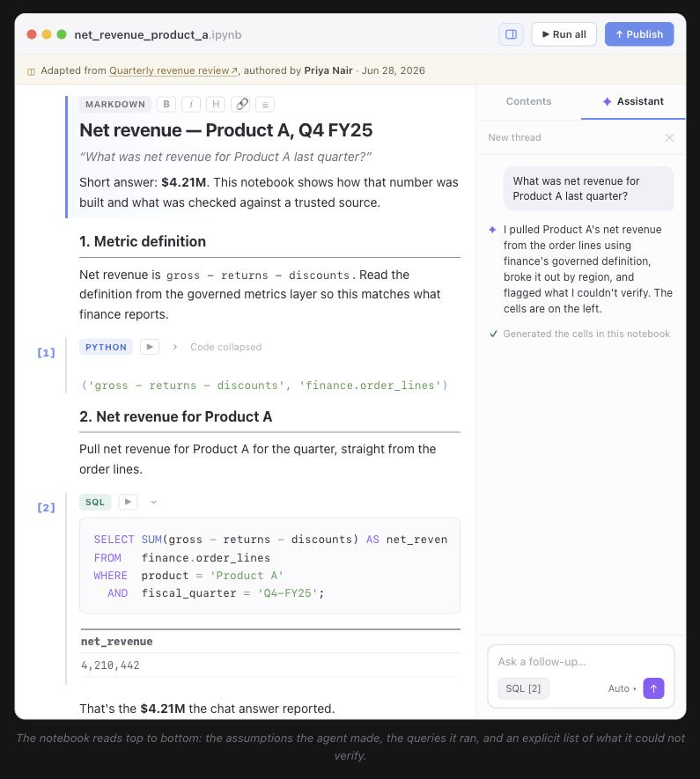Viewport: 700px width, 779px height.
Task: Select the cell index [2] label
Action: click(46, 508)
